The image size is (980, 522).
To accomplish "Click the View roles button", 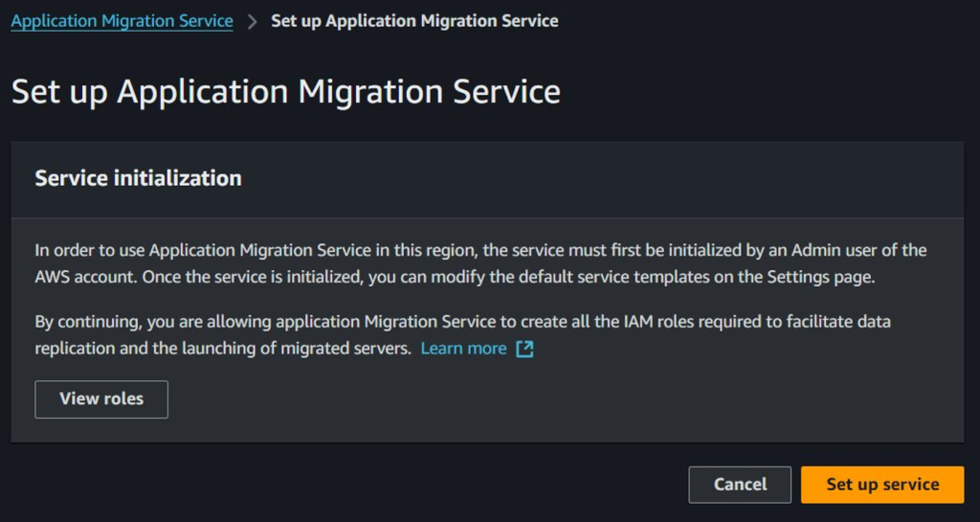I will tap(101, 398).
